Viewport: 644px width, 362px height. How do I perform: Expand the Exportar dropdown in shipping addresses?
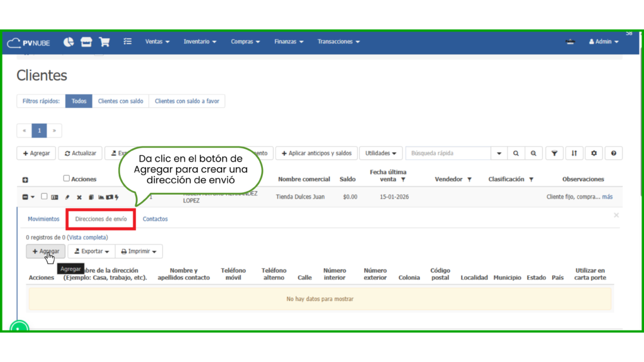[91, 251]
